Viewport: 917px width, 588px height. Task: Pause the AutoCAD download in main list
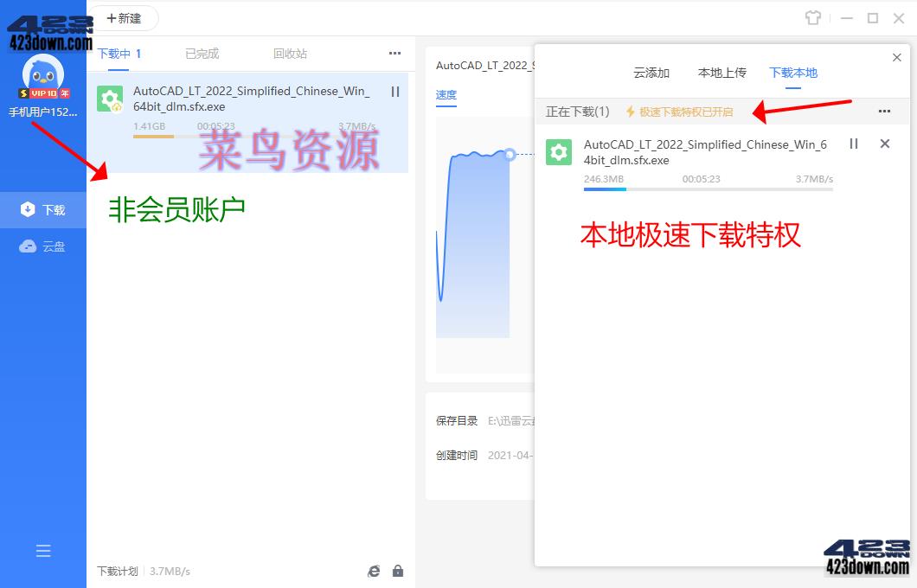pyautogui.click(x=395, y=92)
